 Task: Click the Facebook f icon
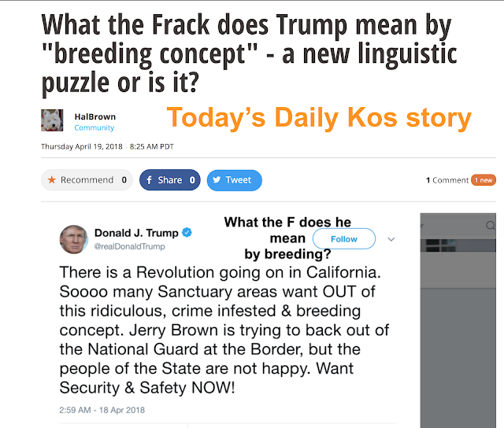(149, 180)
